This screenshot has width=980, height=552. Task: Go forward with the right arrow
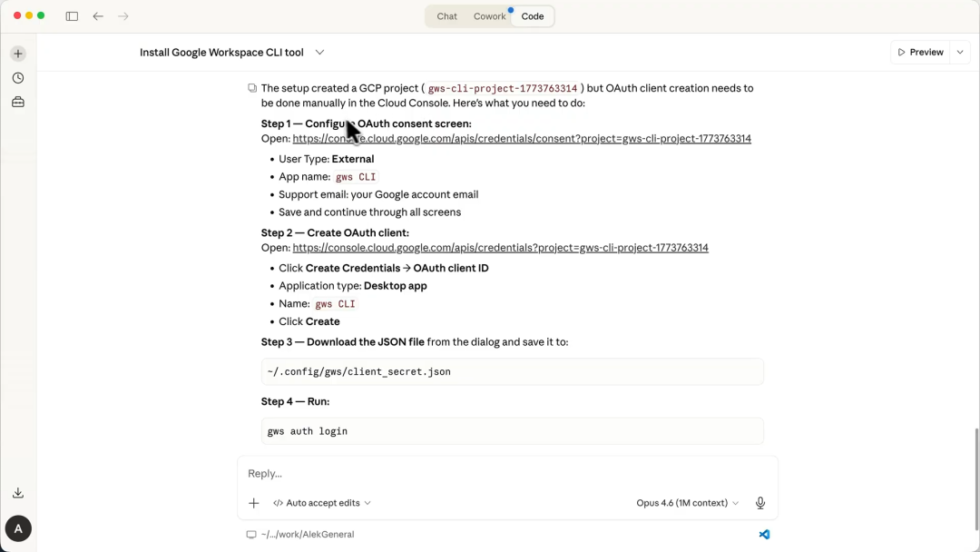click(x=123, y=16)
